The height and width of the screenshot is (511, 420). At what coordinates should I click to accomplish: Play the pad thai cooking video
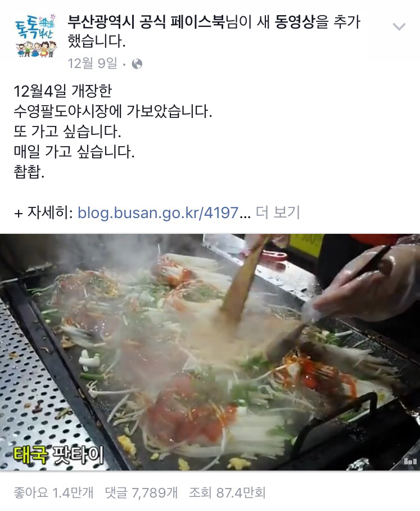210,352
